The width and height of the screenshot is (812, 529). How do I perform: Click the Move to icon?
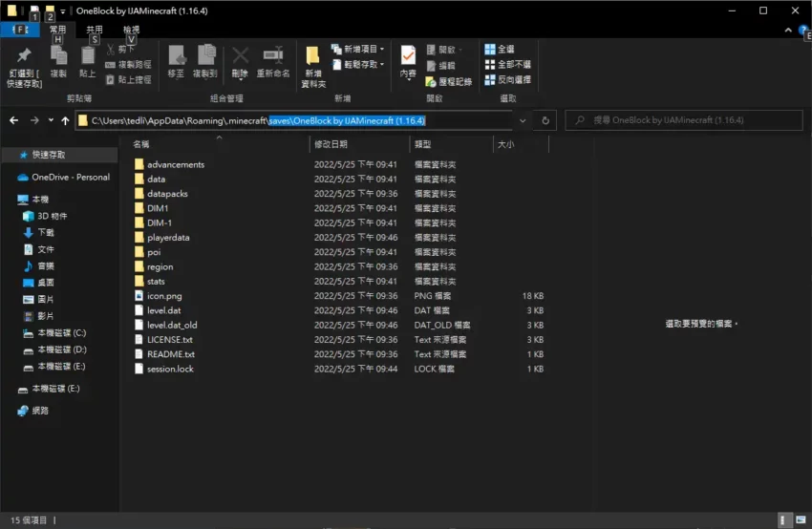click(176, 54)
